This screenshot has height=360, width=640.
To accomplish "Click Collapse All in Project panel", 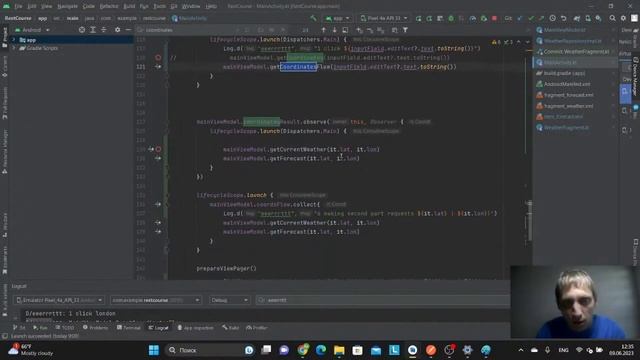I will (x=104, y=30).
